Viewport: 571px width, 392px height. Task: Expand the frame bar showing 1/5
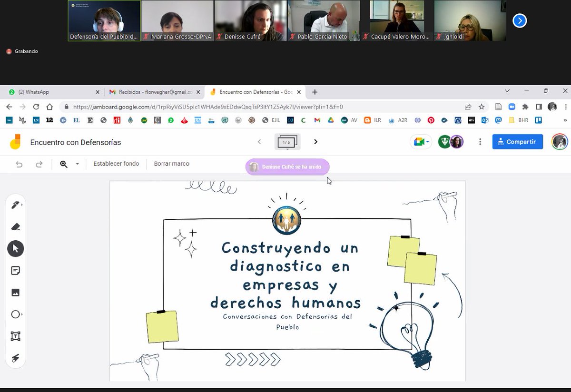(x=287, y=142)
